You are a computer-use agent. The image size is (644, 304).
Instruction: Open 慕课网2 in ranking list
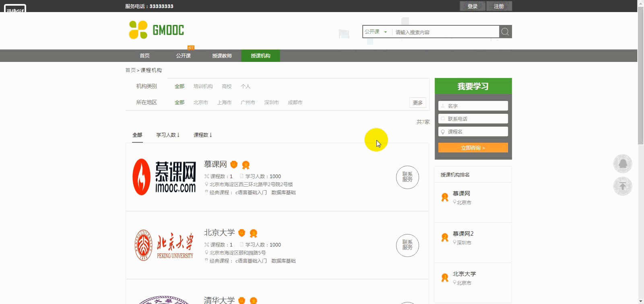click(x=463, y=234)
